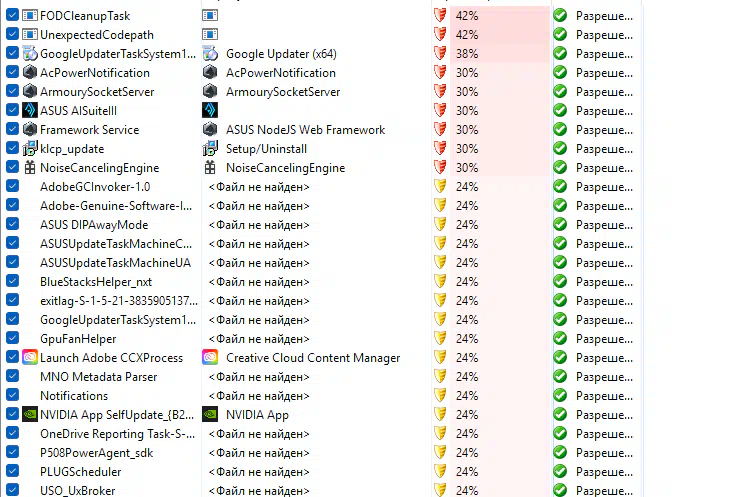Click the NoiseCancelingEngine name column icon

click(29, 168)
